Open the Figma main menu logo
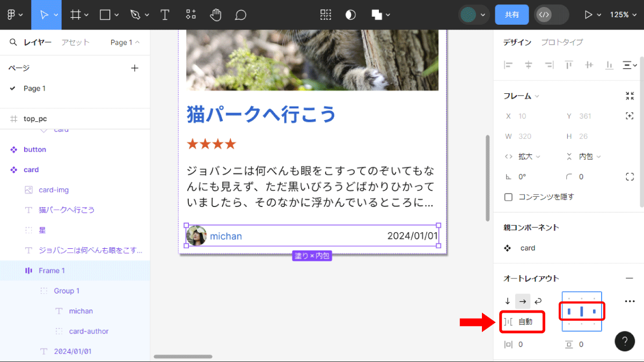Screen dimensions: 644x362 pos(11,15)
